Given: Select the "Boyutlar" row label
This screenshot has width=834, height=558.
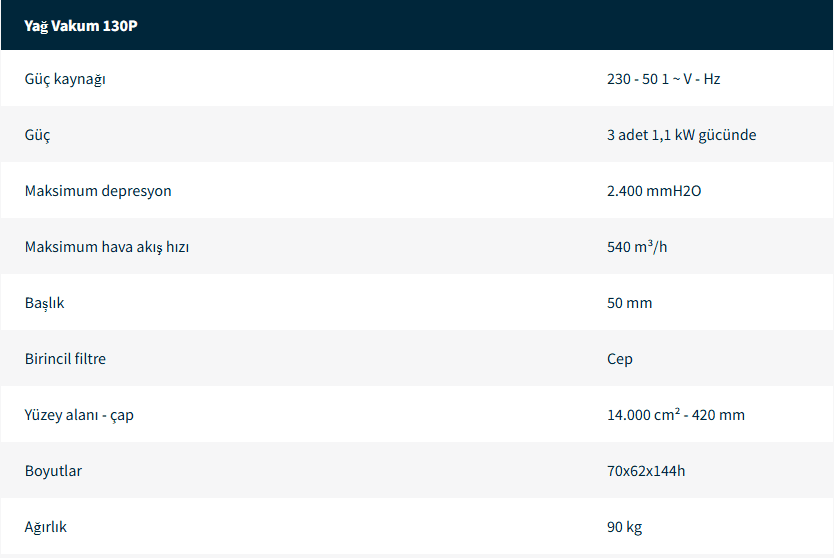Looking at the screenshot, I should (53, 471).
